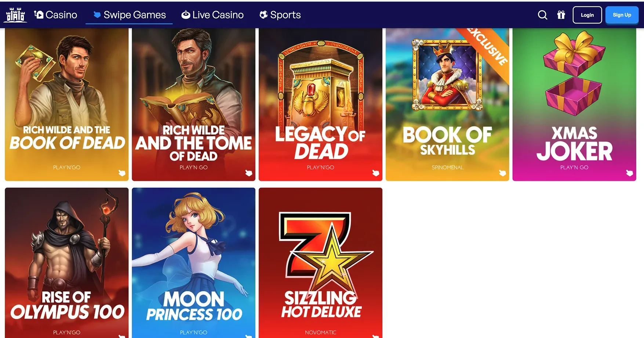Click swipe hand icon on Legacy of Dead
The width and height of the screenshot is (644, 338).
pos(376,173)
